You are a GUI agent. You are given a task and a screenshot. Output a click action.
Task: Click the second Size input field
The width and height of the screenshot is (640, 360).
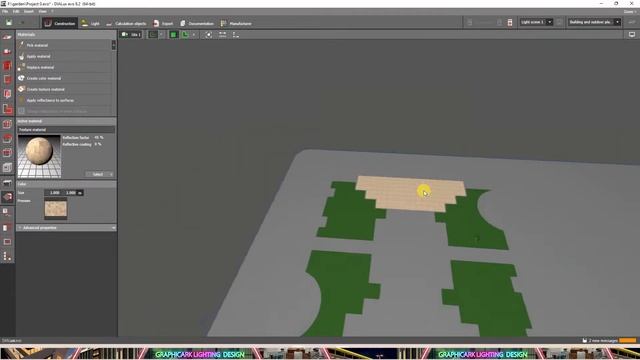70,193
